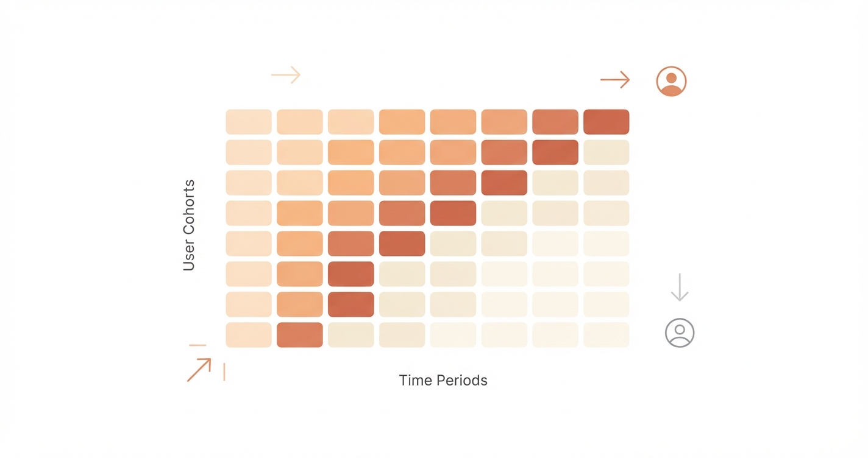Select the darkest red cell in the top row

(606, 122)
